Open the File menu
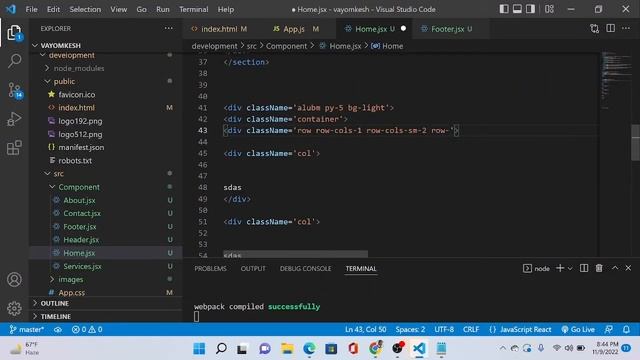 pyautogui.click(x=31, y=9)
